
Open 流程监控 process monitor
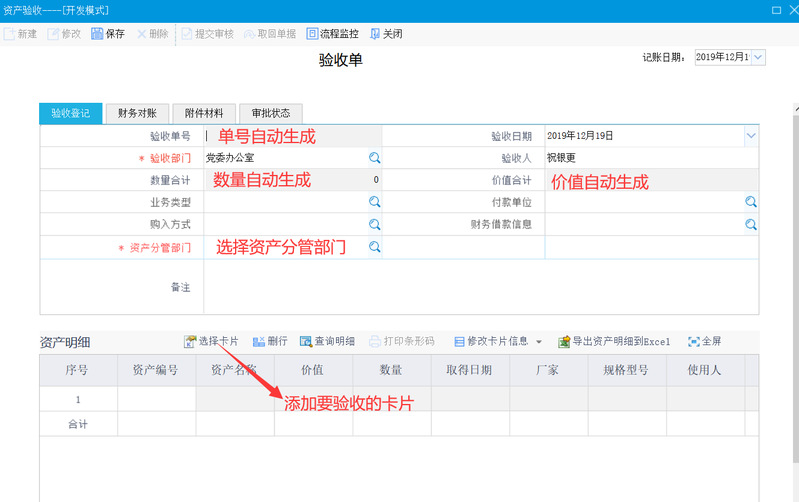(333, 34)
